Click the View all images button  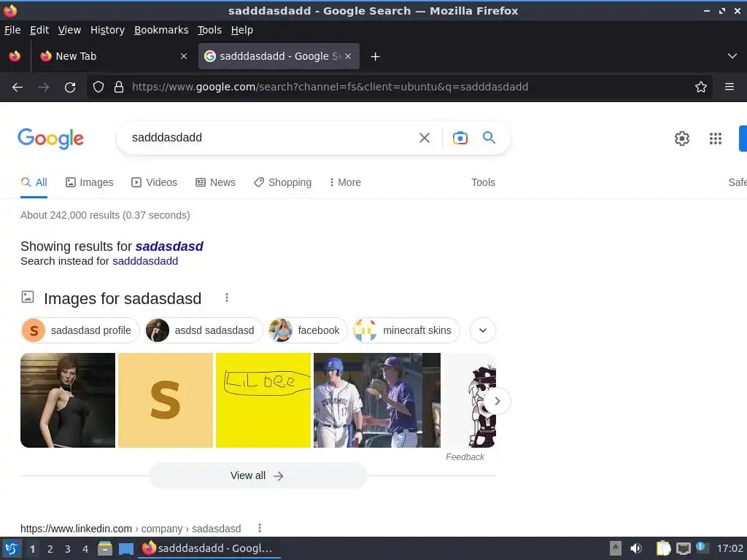[x=258, y=475]
